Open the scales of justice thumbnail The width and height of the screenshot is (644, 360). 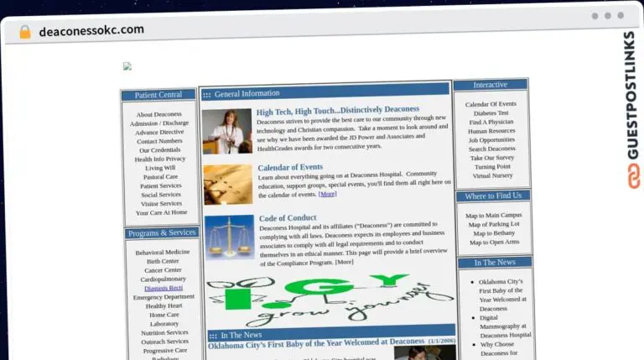(x=229, y=237)
